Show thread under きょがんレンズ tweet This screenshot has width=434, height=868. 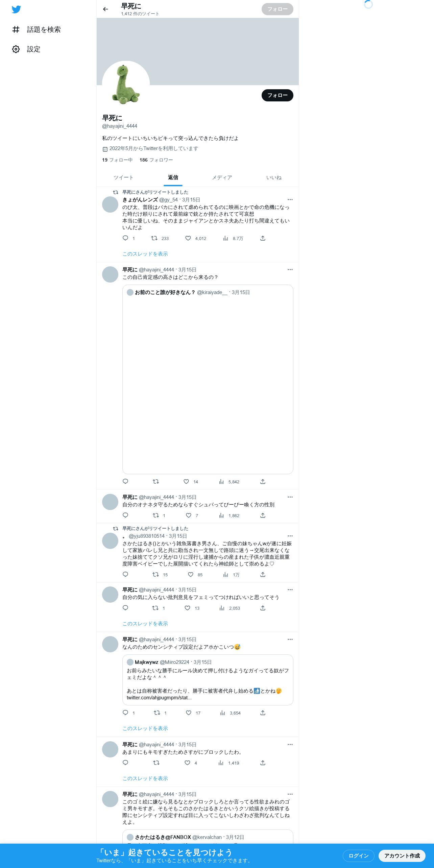145,254
